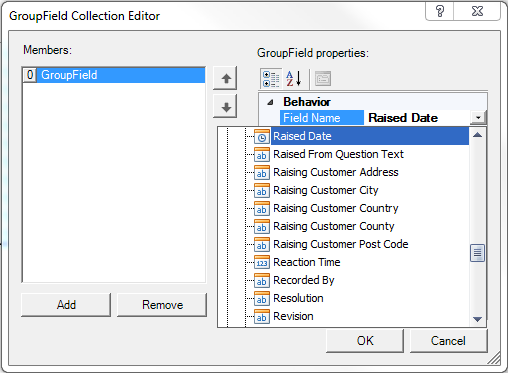Choose Raising Customer Address field
508x373 pixels.
coord(336,172)
